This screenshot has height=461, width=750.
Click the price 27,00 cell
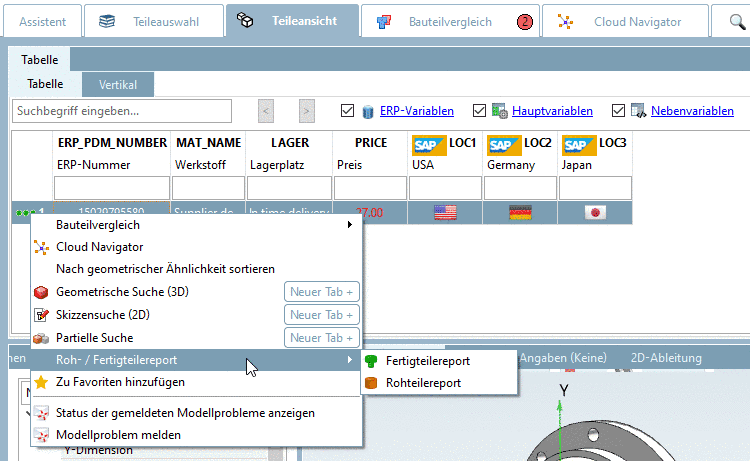coord(370,212)
